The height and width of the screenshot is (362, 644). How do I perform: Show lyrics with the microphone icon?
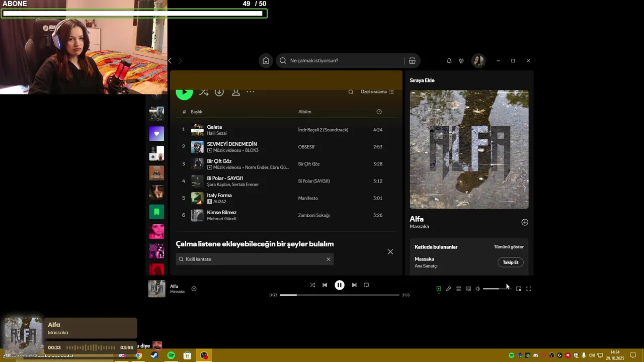448,289
